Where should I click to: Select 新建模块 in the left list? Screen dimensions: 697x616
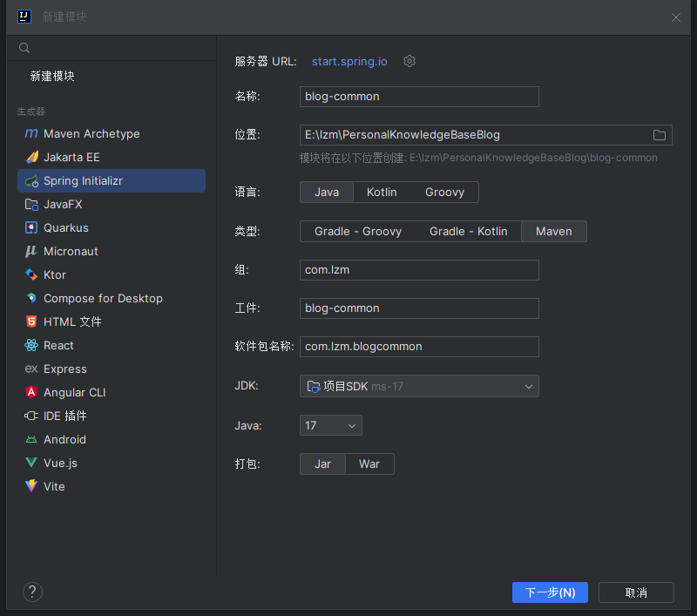[x=52, y=76]
